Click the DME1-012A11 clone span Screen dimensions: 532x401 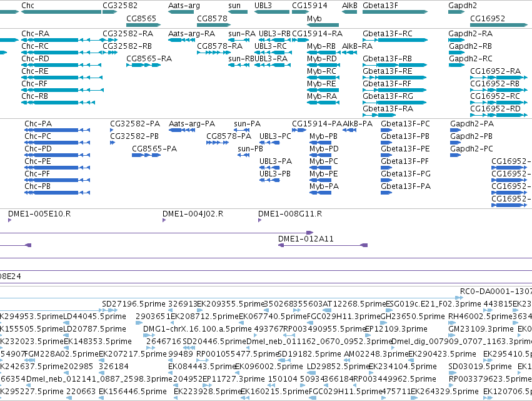(323, 245)
